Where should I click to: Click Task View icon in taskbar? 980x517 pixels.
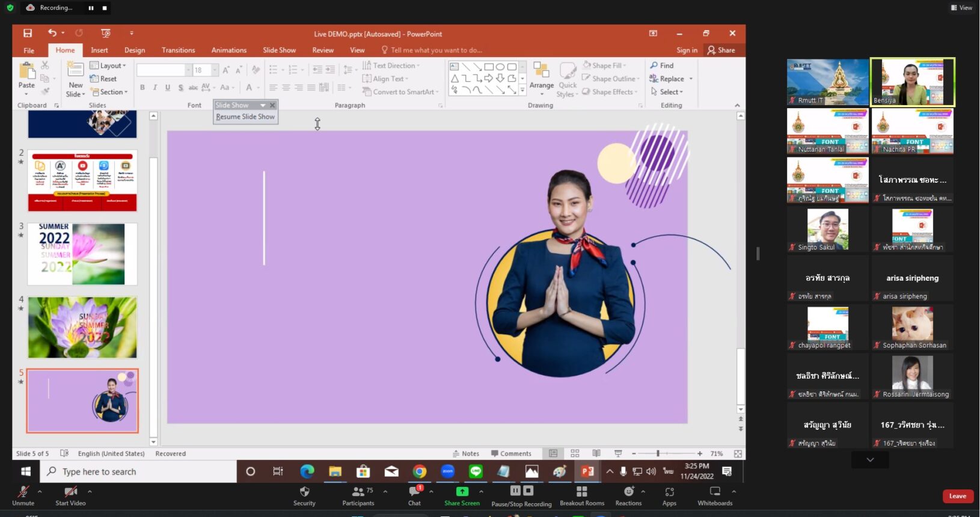(x=278, y=471)
